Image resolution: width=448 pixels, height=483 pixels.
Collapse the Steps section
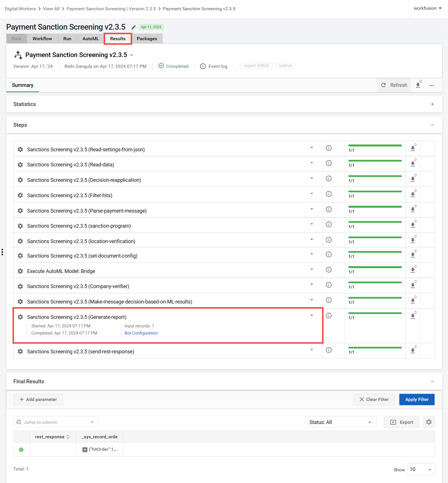432,125
